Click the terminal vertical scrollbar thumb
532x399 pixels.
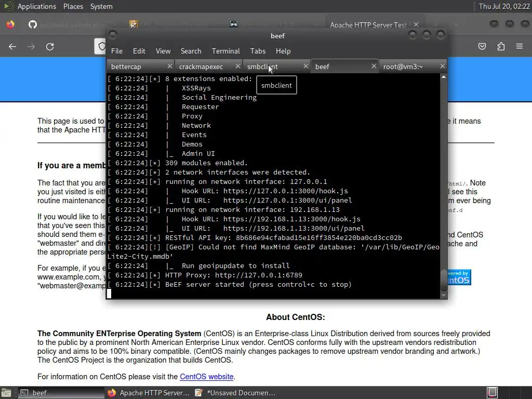pos(444,280)
